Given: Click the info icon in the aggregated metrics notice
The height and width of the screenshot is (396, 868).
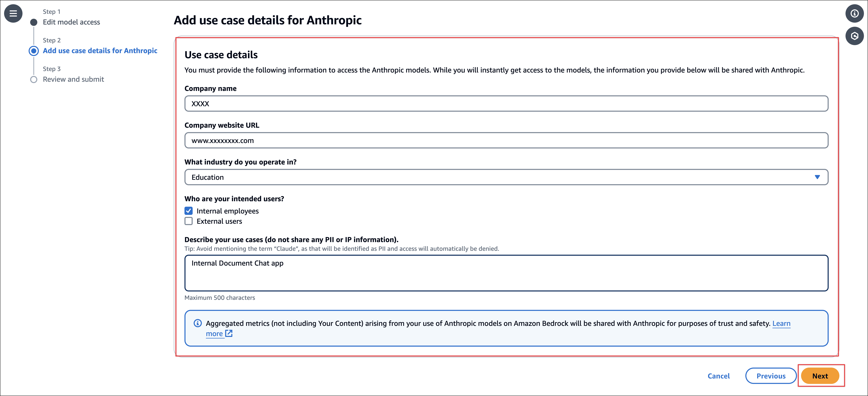Looking at the screenshot, I should [198, 323].
